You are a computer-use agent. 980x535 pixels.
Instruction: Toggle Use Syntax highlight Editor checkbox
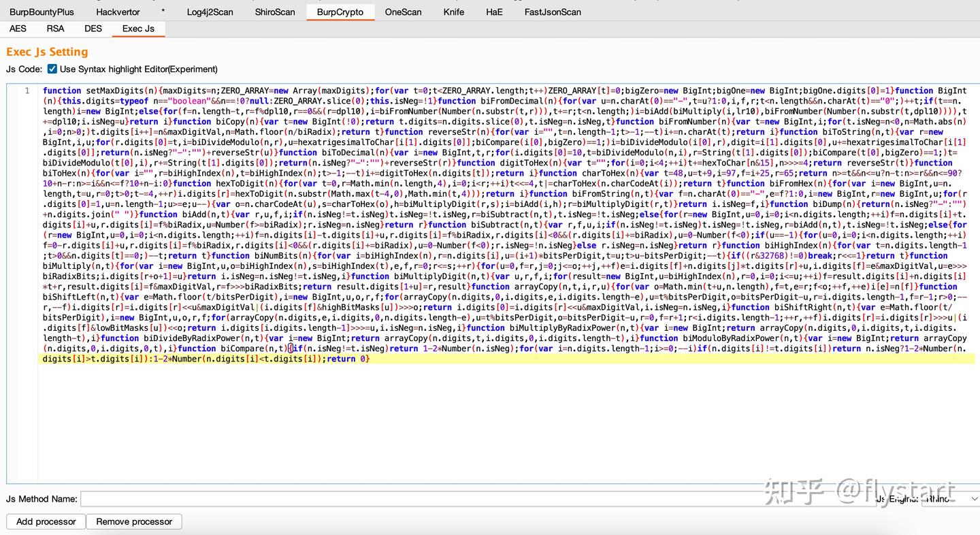pos(52,69)
